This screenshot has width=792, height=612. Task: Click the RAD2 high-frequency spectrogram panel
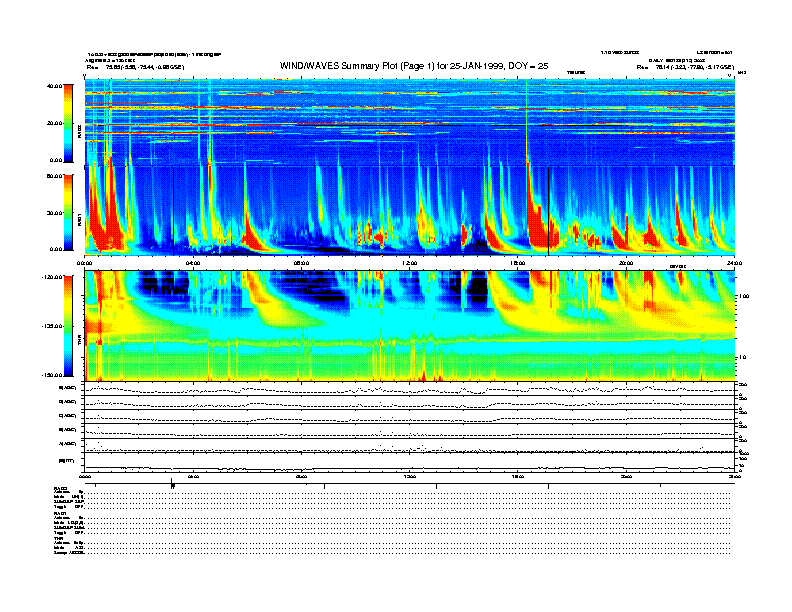click(410, 123)
